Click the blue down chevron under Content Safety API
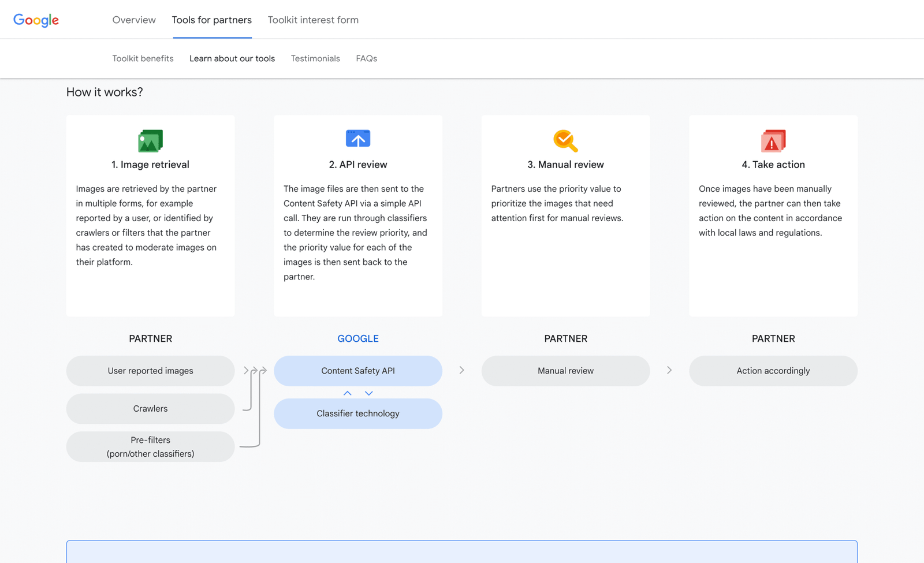Image resolution: width=924 pixels, height=563 pixels. point(369,393)
